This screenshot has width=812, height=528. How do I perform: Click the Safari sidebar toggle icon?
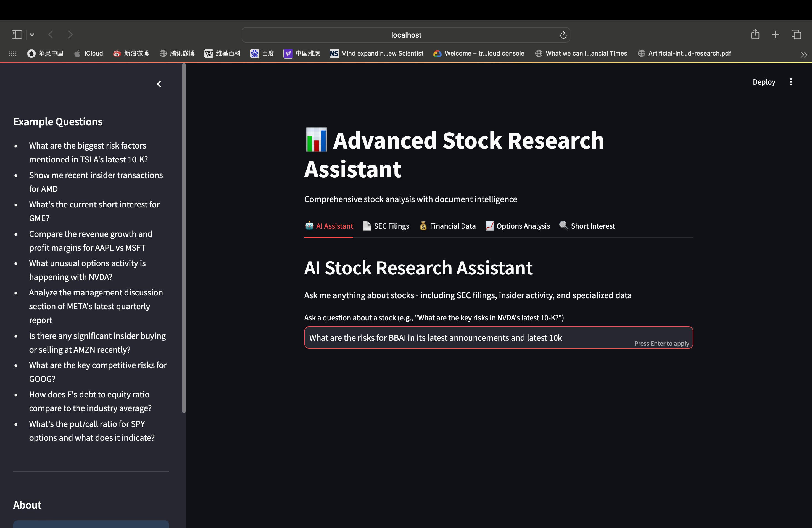click(x=17, y=35)
